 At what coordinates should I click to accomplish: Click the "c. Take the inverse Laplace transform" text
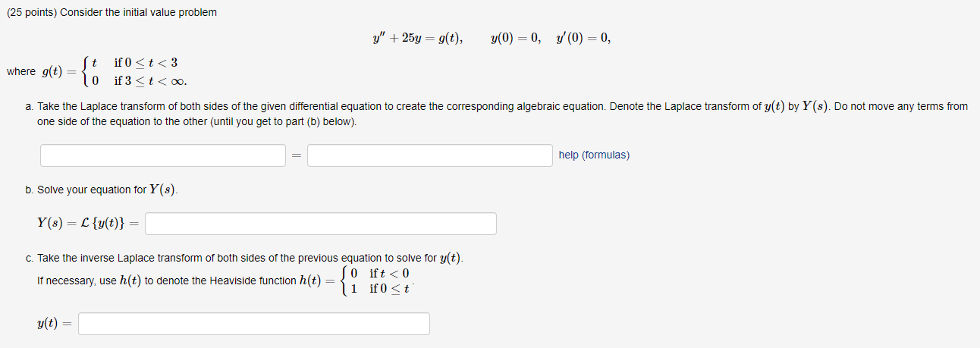coord(244,258)
